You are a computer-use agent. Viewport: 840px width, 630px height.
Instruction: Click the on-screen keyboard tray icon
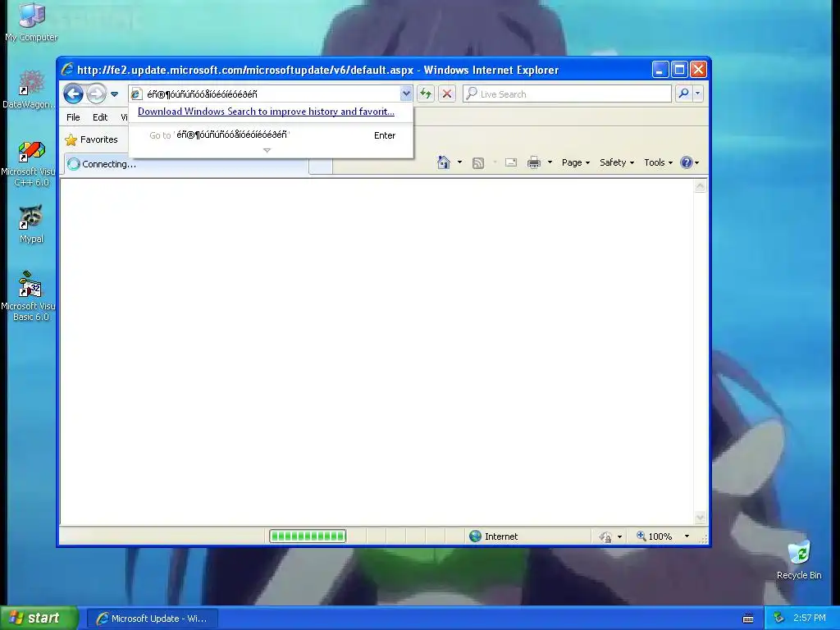click(x=748, y=619)
